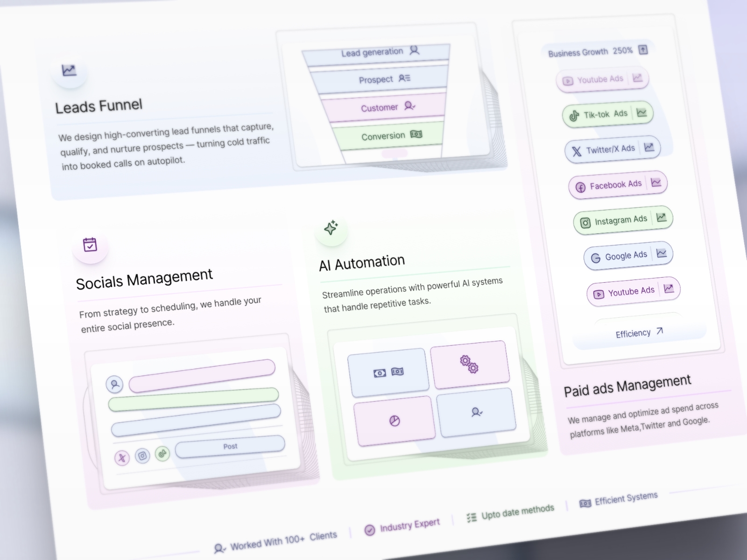Viewport: 747px width, 560px height.
Task: Click the gears tile in AI Automation
Action: point(469,364)
